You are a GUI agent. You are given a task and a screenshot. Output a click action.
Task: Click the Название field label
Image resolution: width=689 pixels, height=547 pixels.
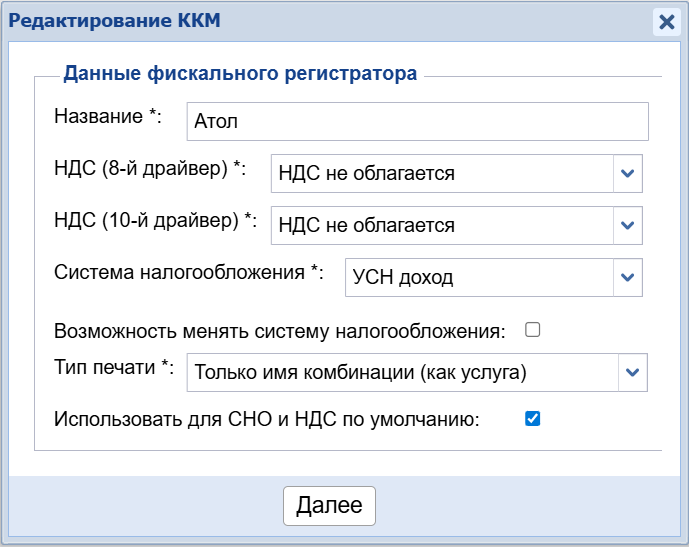tap(107, 116)
